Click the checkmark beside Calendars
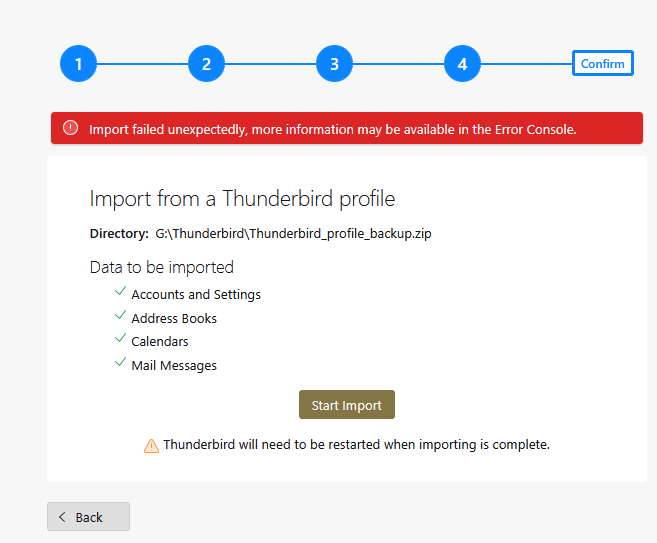657x543 pixels. tap(120, 338)
